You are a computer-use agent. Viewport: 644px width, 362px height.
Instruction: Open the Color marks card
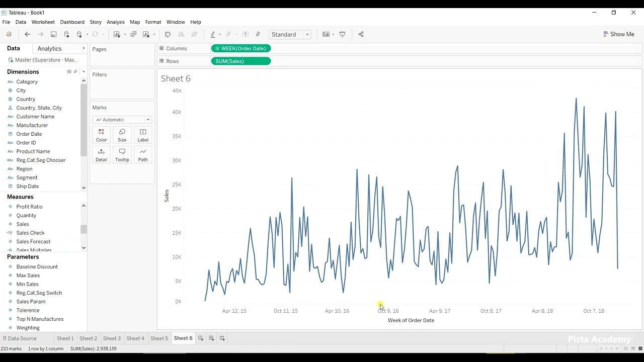click(x=101, y=135)
